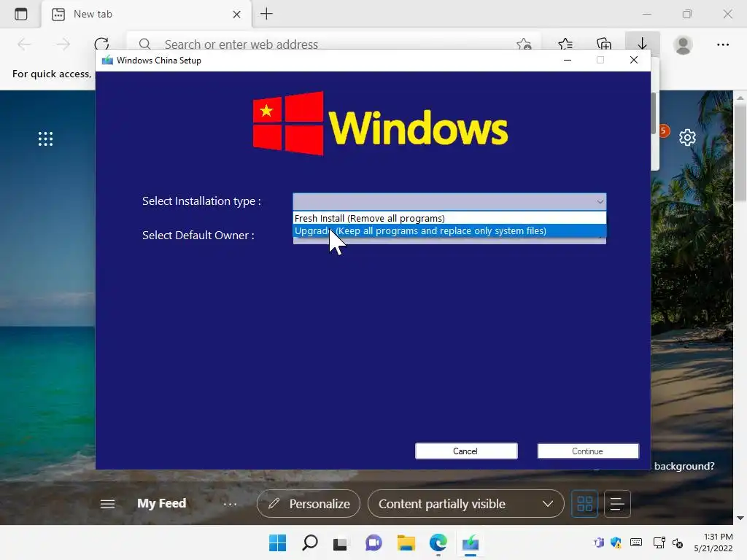Open Edge Collections
This screenshot has width=747, height=560.
tap(603, 44)
